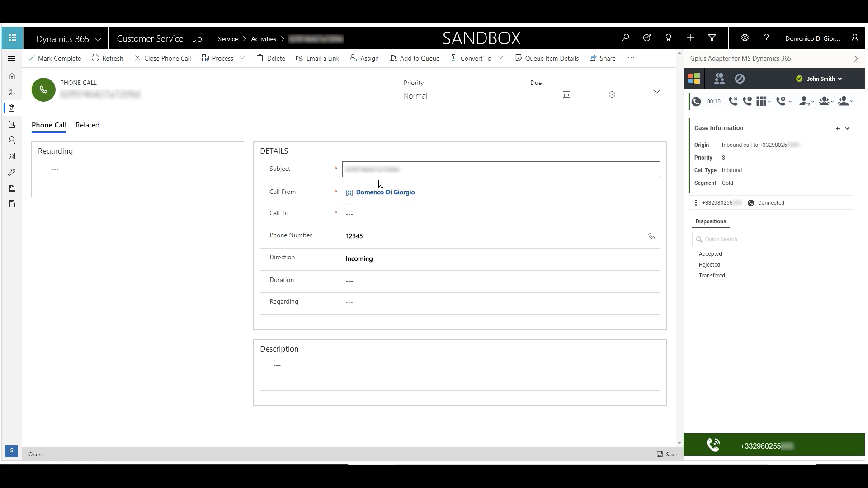
Task: Click the plus quick-create icon in top bar
Action: [x=690, y=38]
